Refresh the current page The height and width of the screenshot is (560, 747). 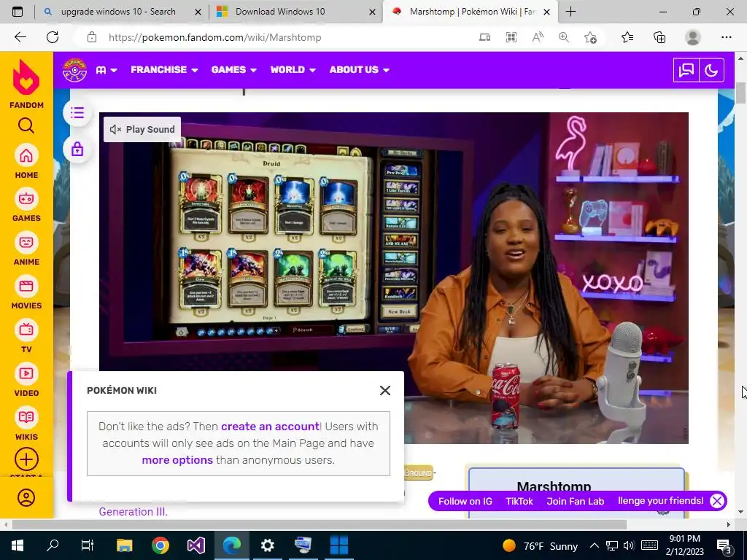[53, 37]
